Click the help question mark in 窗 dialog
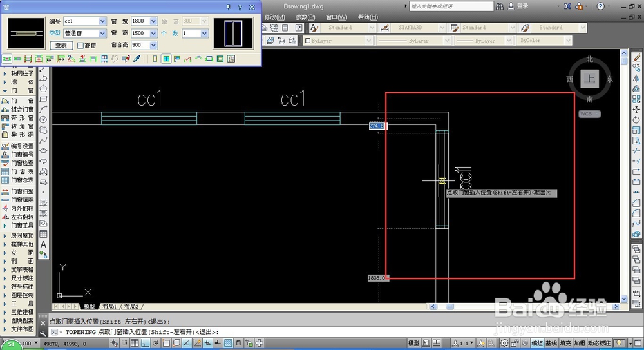The width and height of the screenshot is (644, 350). tap(240, 7)
